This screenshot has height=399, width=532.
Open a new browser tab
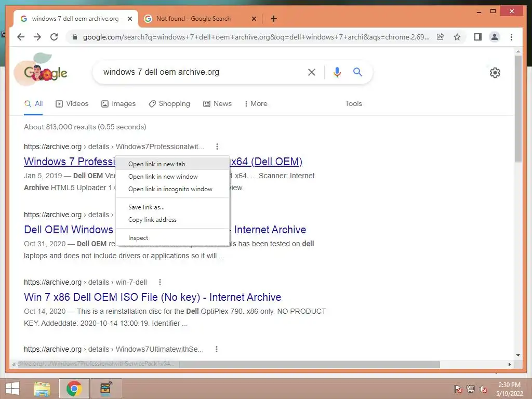(x=274, y=19)
